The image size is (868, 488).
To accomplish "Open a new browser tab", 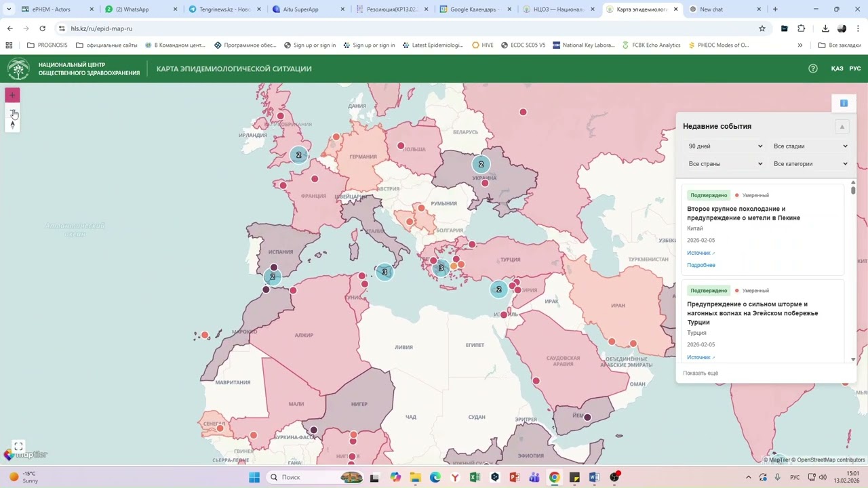I will coord(775,9).
